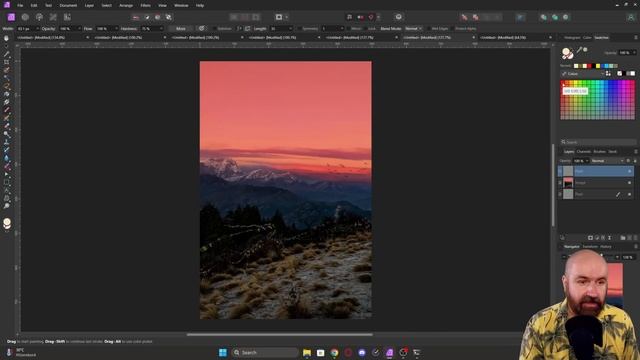Pick the colour picker eyedropper in Swatches
This screenshot has width=640, height=360.
coord(579,50)
